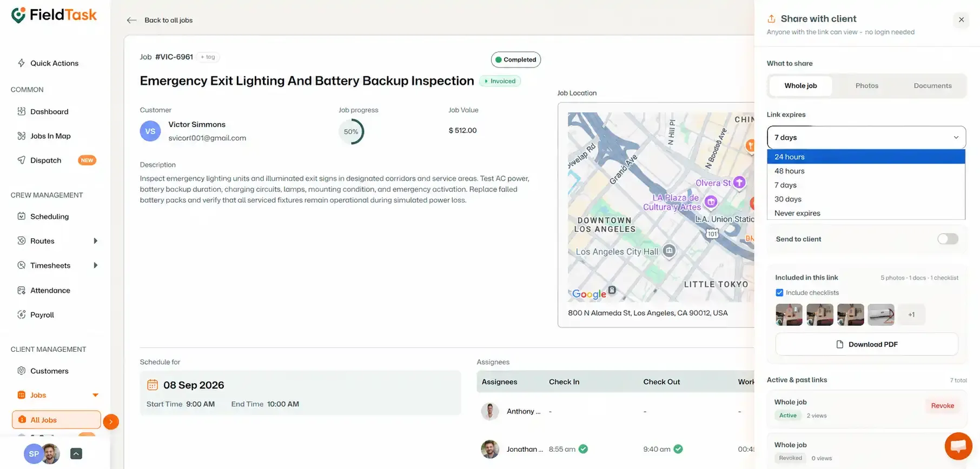Uncheck Include checklists checkbox
Viewport: 980px width, 469px height.
pyautogui.click(x=779, y=292)
